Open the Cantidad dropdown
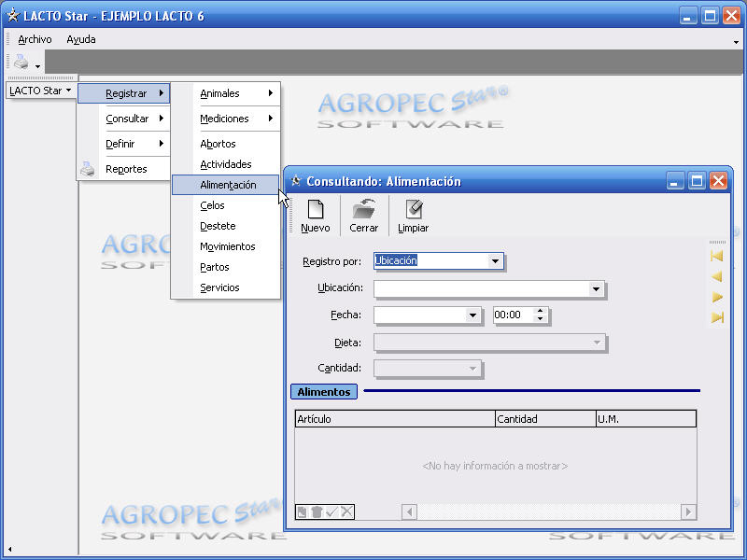Image resolution: width=747 pixels, height=560 pixels. (x=472, y=369)
